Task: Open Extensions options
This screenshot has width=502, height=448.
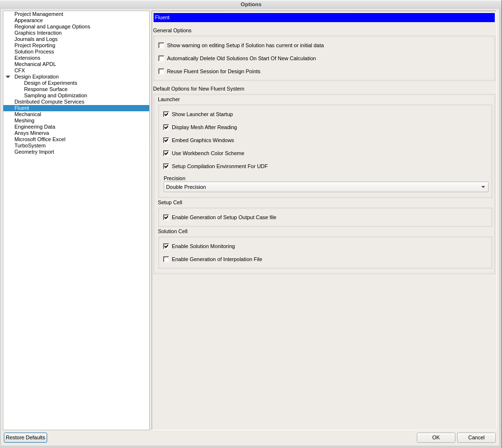Action: [27, 58]
